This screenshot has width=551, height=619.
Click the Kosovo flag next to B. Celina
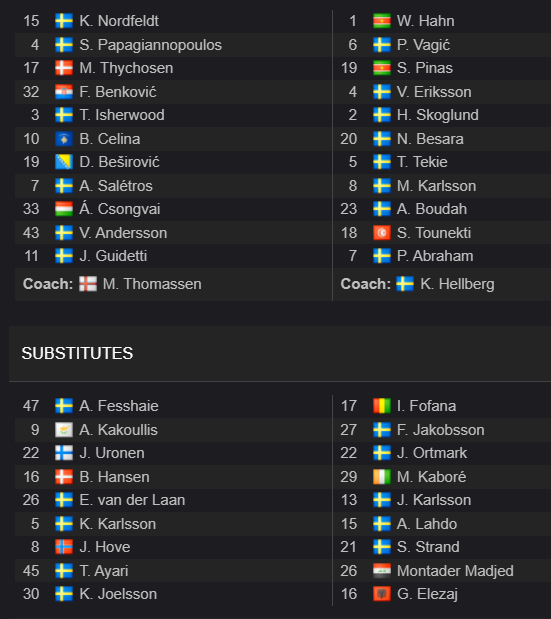[x=64, y=139]
